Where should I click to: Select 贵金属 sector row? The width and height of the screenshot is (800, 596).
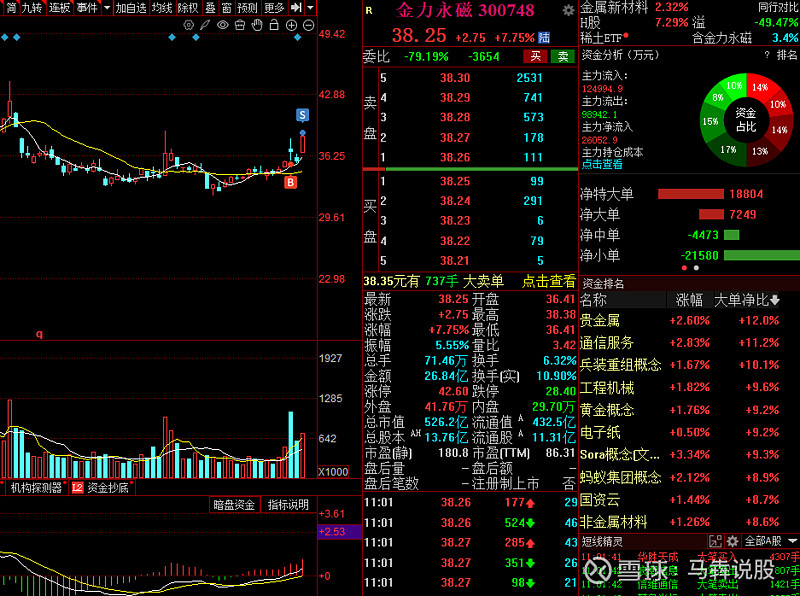tap(689, 320)
